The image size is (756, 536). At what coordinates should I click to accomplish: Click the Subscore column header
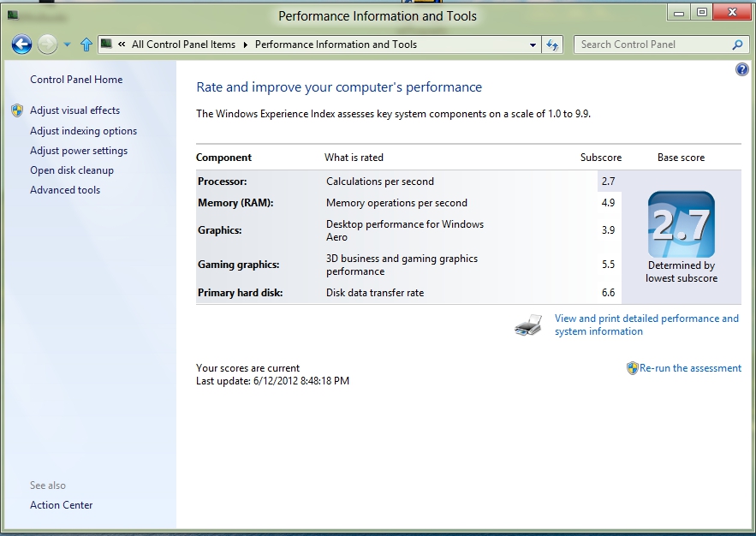coord(601,158)
